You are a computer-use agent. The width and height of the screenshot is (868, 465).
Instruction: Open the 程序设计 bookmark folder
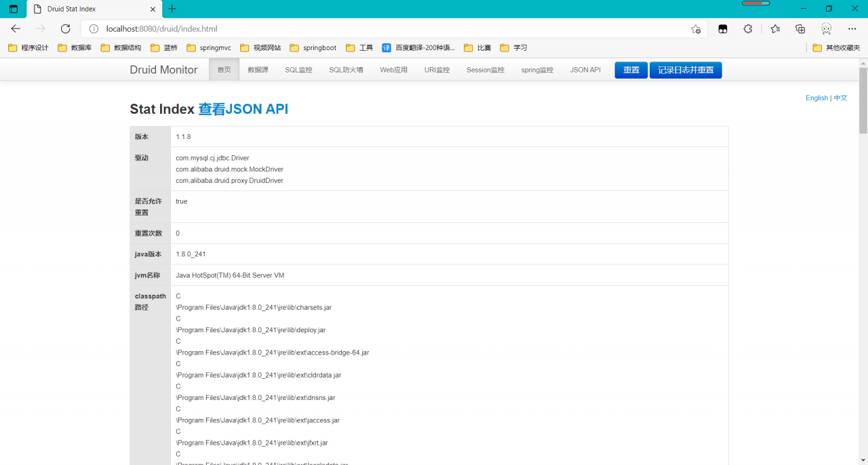pyautogui.click(x=28, y=48)
